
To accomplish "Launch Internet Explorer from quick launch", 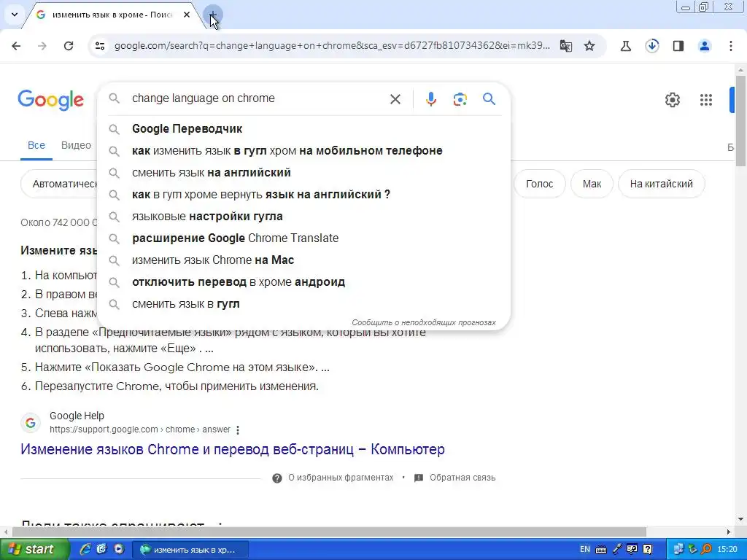I will pyautogui.click(x=85, y=549).
